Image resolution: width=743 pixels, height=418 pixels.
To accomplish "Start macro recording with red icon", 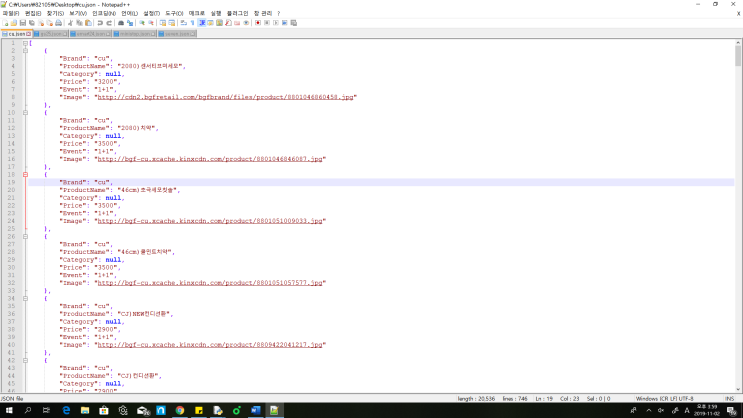I will pos(258,23).
